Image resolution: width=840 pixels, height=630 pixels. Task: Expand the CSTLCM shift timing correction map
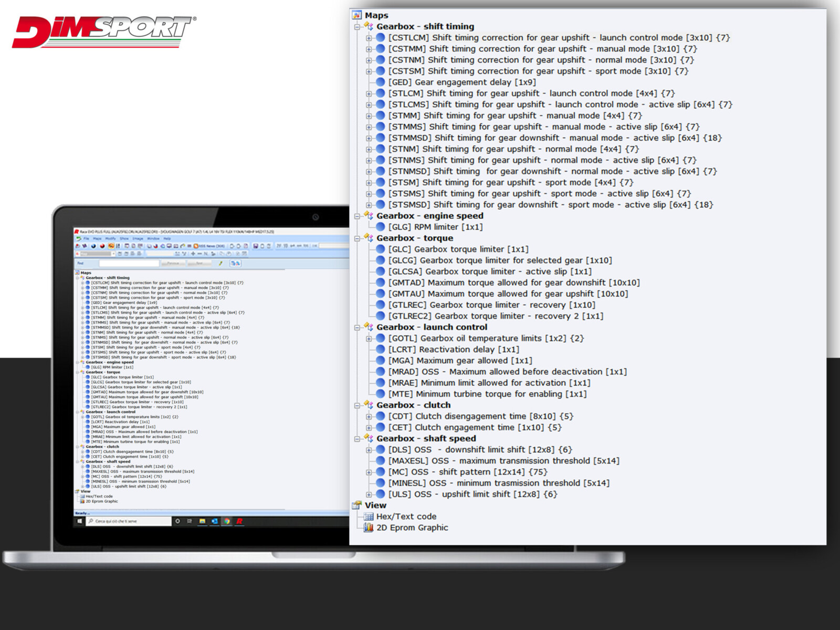point(369,38)
